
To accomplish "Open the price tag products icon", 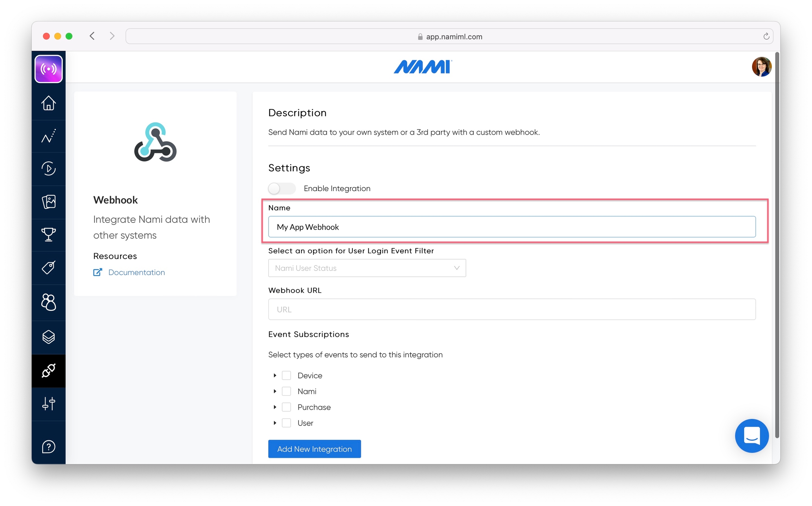I will [49, 267].
